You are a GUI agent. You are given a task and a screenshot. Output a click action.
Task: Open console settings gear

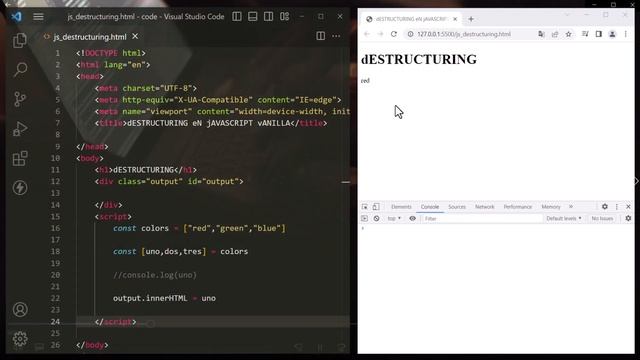point(628,219)
